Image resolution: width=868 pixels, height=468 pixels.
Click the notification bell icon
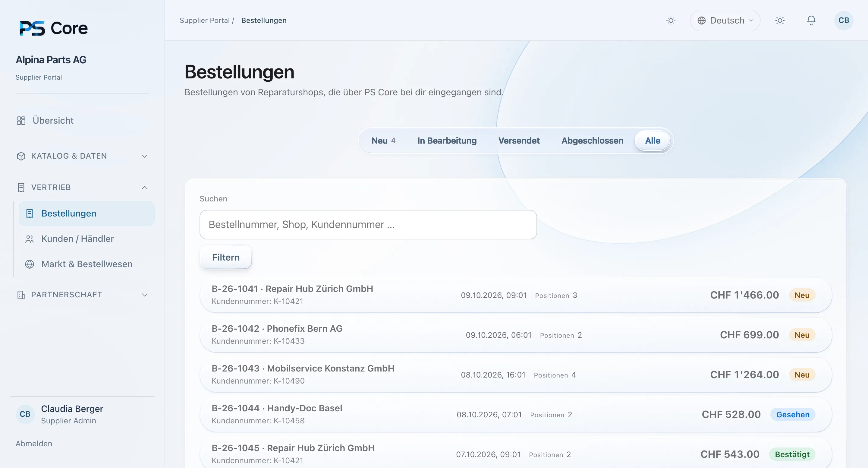pyautogui.click(x=811, y=21)
